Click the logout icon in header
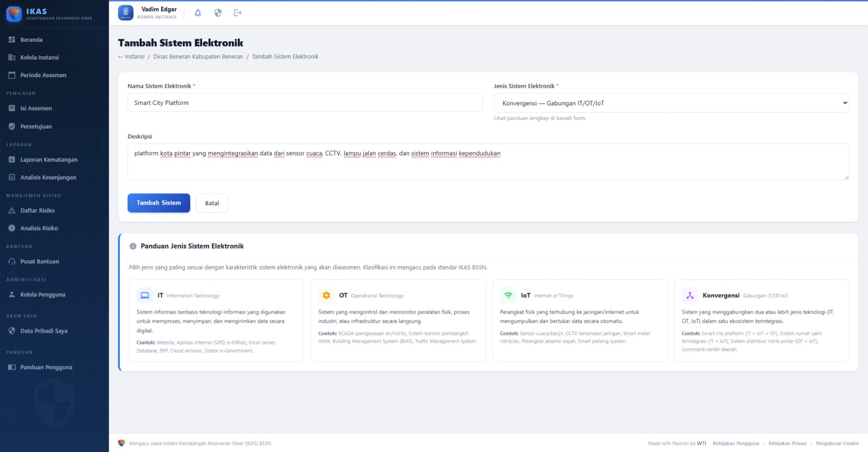 click(237, 13)
